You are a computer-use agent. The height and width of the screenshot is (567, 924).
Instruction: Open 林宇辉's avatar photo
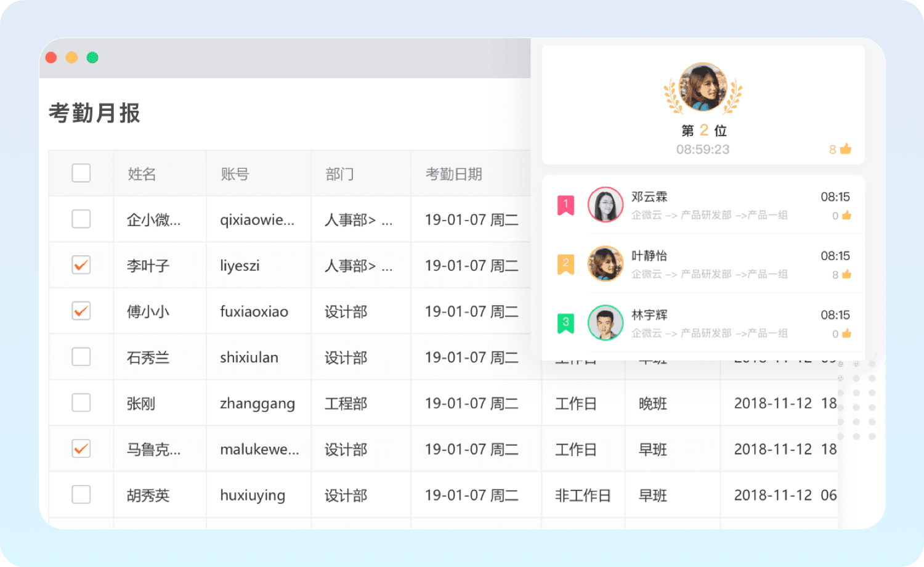[605, 323]
